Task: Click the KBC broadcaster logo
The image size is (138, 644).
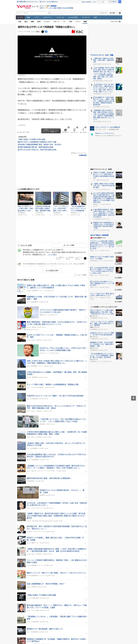Action: pos(77,32)
